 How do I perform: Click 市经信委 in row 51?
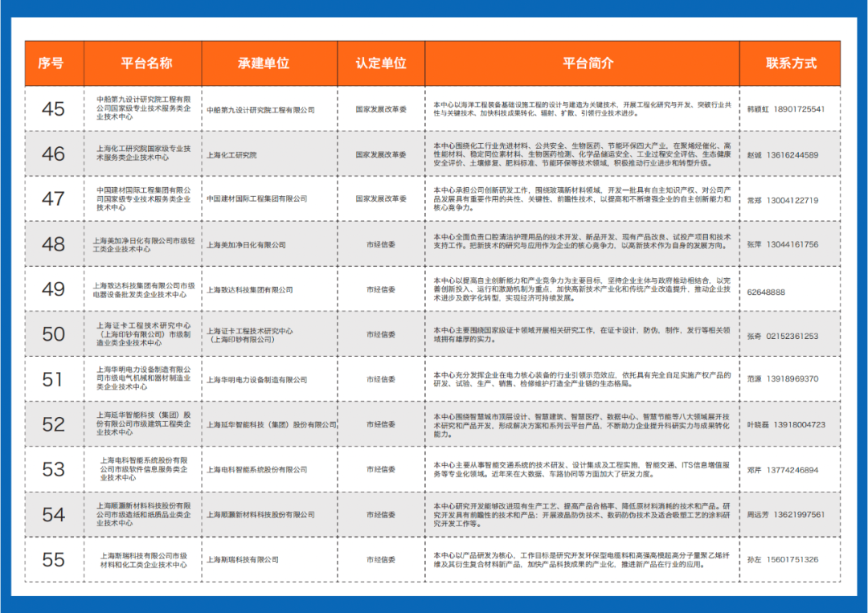click(381, 379)
